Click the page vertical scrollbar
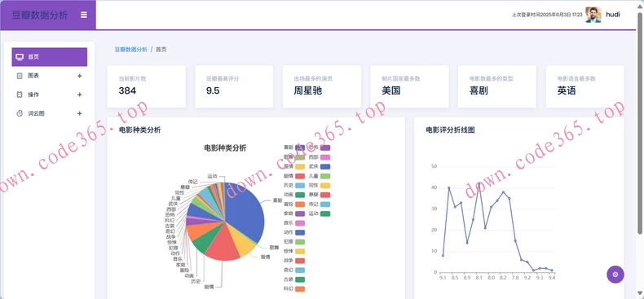The height and width of the screenshot is (299, 644). click(640, 123)
